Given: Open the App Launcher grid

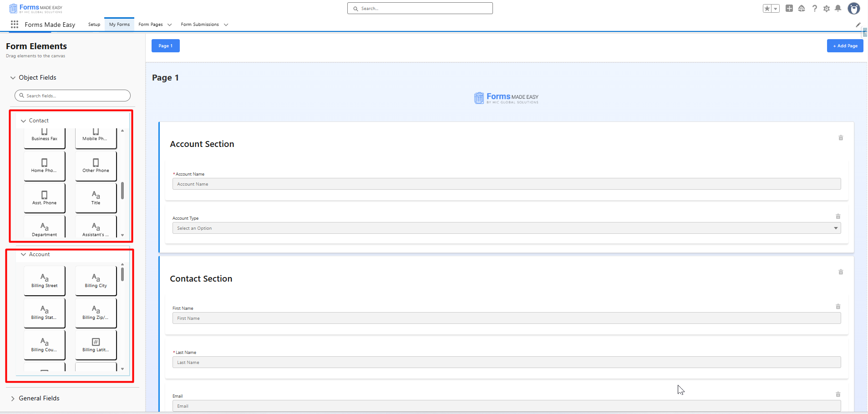Looking at the screenshot, I should point(15,25).
